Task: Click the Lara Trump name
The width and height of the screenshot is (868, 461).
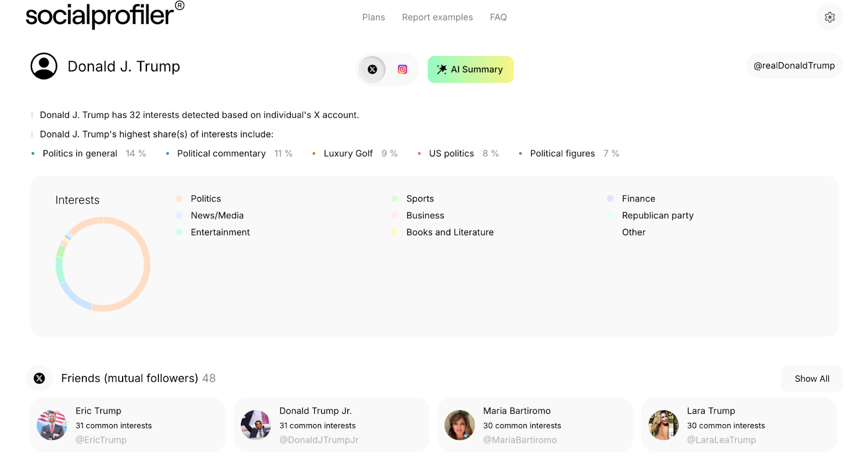Action: pyautogui.click(x=711, y=411)
